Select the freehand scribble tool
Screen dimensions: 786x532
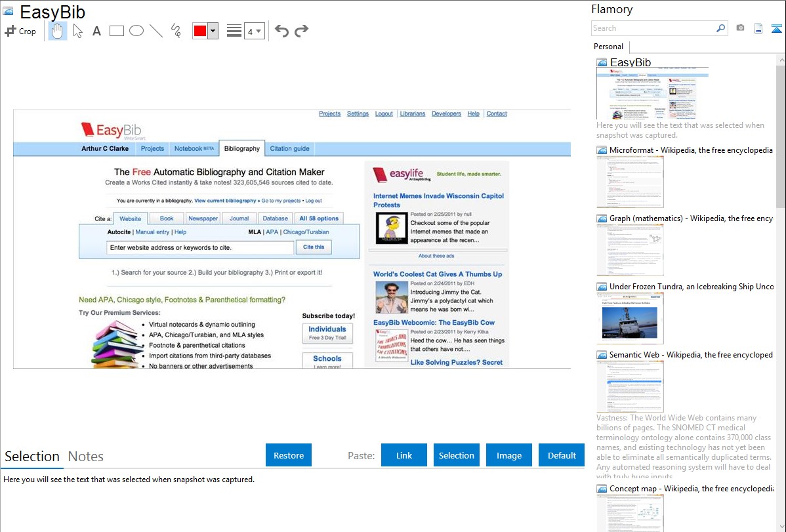pyautogui.click(x=176, y=31)
